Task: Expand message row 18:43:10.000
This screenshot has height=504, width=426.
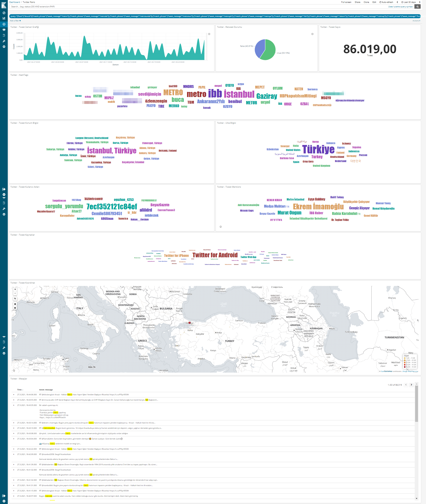Action: click(x=14, y=428)
